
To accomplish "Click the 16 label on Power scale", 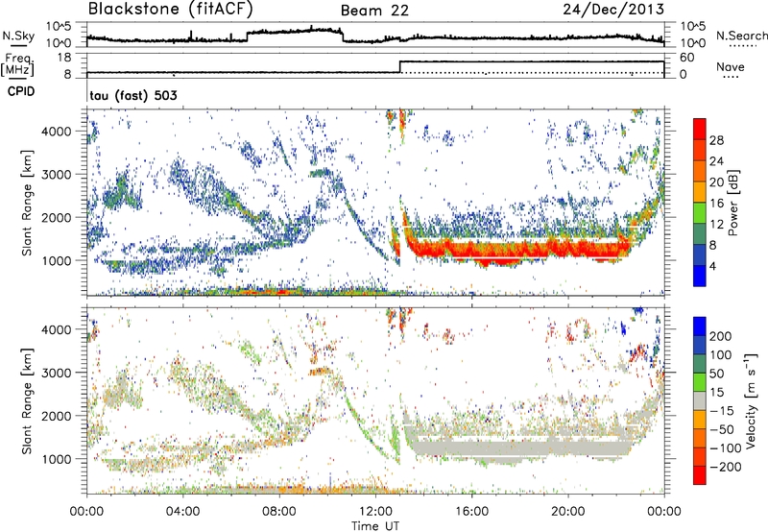I will [716, 204].
